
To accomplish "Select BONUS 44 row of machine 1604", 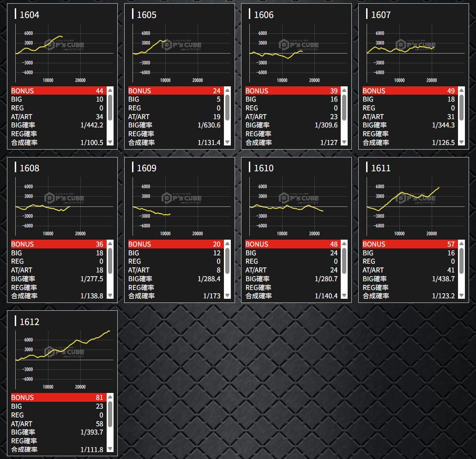I will pos(59,91).
